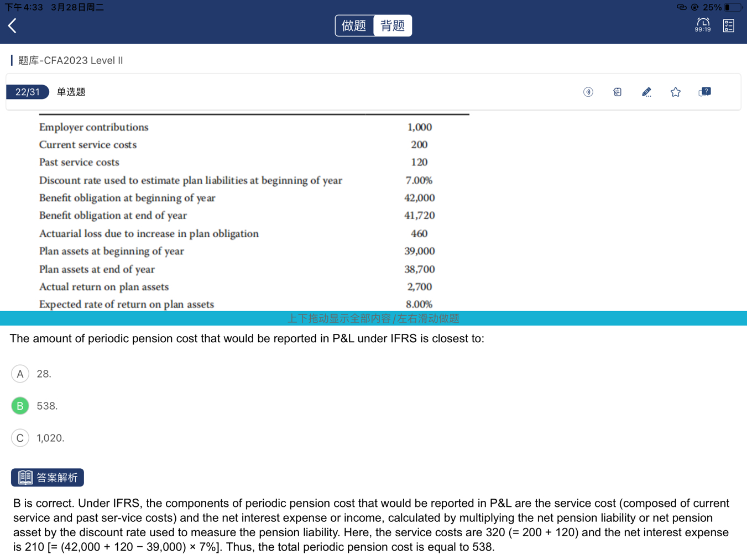Favorite this question with star icon

pyautogui.click(x=676, y=92)
